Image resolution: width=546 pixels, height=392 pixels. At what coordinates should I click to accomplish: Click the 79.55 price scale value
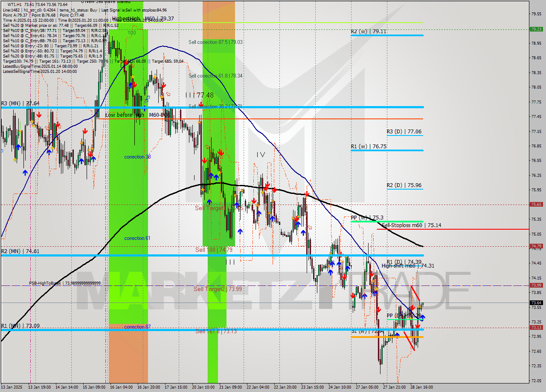[x=536, y=14]
